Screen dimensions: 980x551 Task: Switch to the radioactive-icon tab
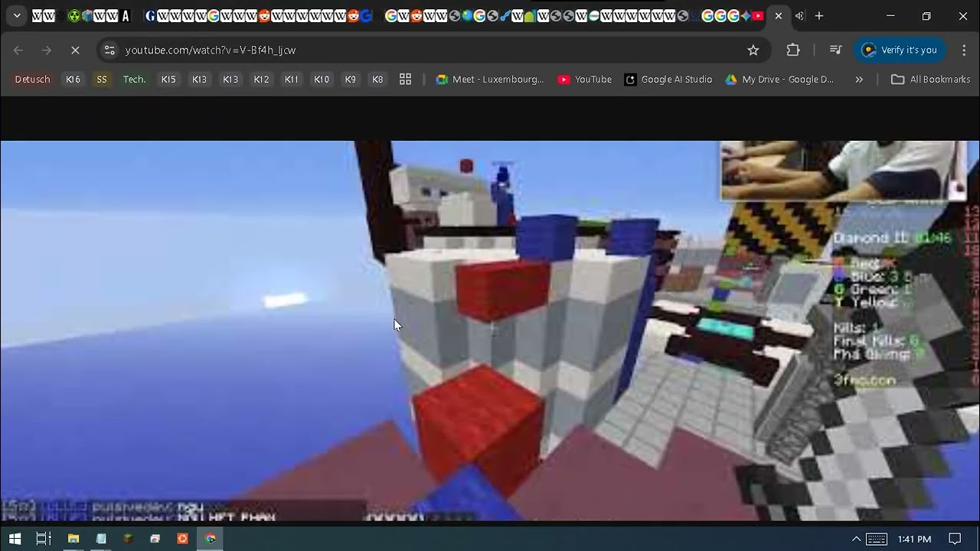pyautogui.click(x=74, y=16)
